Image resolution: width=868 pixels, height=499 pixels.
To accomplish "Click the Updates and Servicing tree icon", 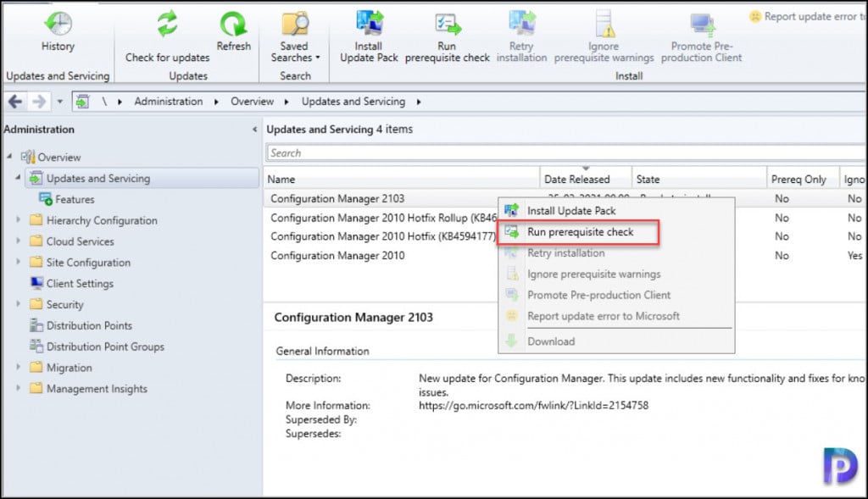I will pyautogui.click(x=36, y=178).
